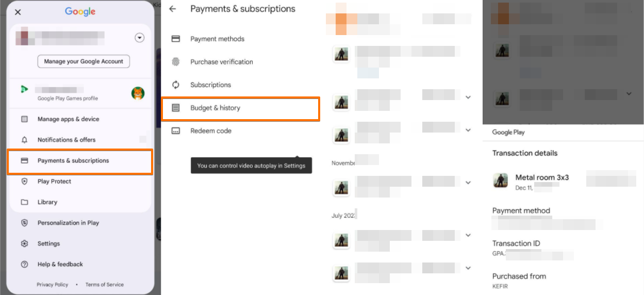Close the Google account menu

pos(18,12)
